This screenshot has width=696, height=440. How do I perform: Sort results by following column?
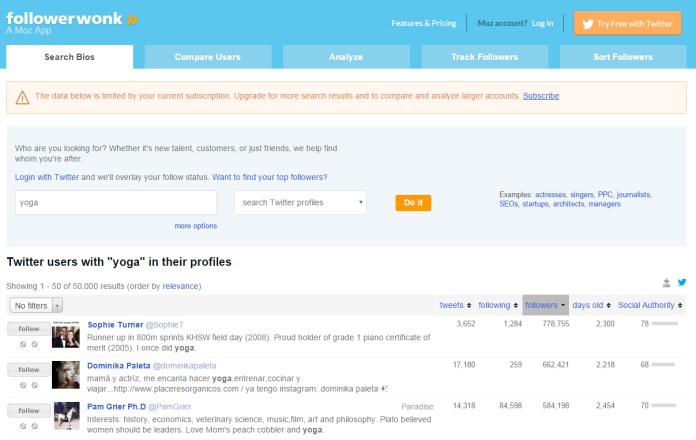(x=498, y=305)
